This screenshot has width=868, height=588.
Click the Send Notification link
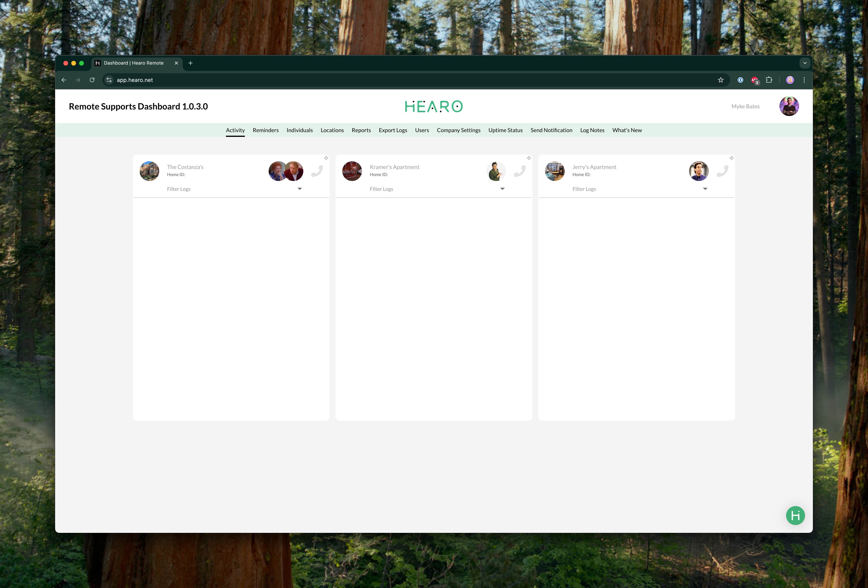pyautogui.click(x=551, y=130)
